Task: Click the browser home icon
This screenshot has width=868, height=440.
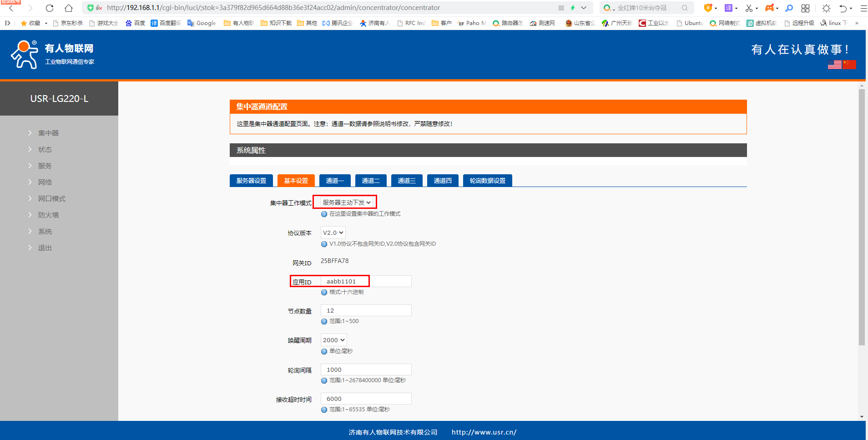Action: coord(69,8)
